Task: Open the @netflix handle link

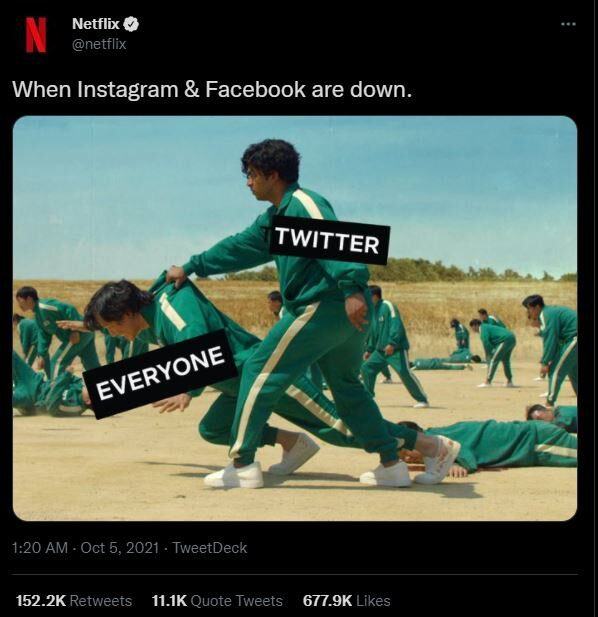Action: (x=99, y=44)
